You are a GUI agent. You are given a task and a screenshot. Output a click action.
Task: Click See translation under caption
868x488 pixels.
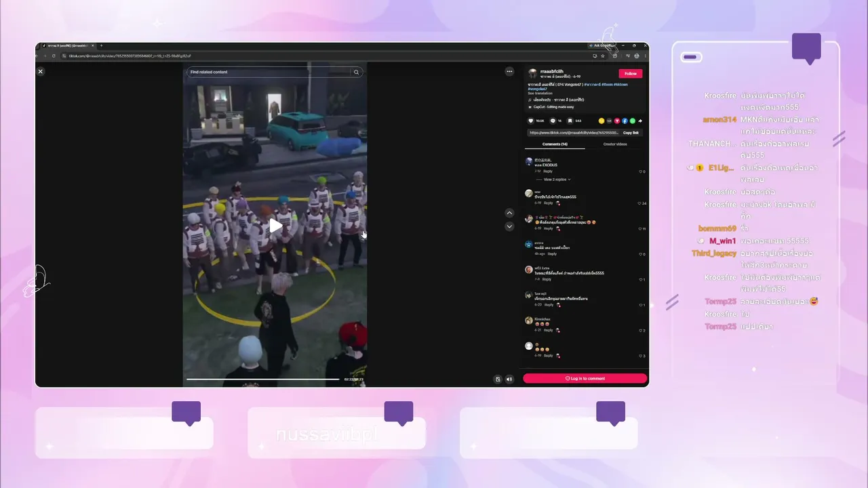pyautogui.click(x=540, y=93)
